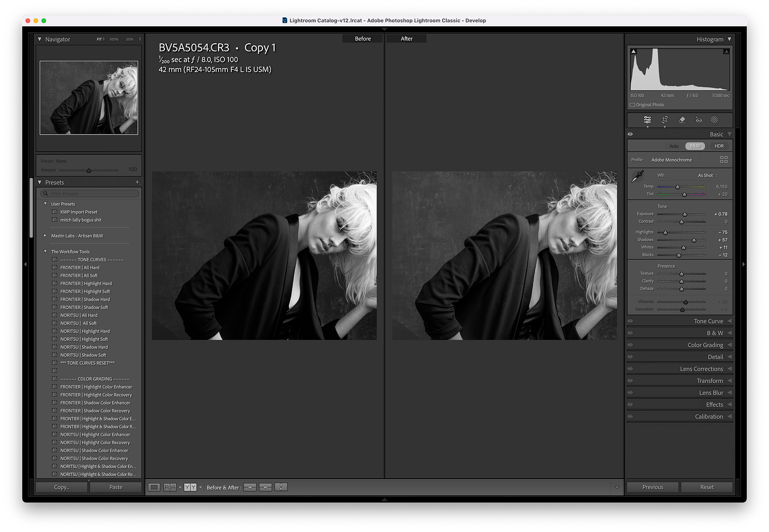The image size is (769, 532).
Task: Toggle B&W treatment in the Basic panel
Action: (695, 146)
